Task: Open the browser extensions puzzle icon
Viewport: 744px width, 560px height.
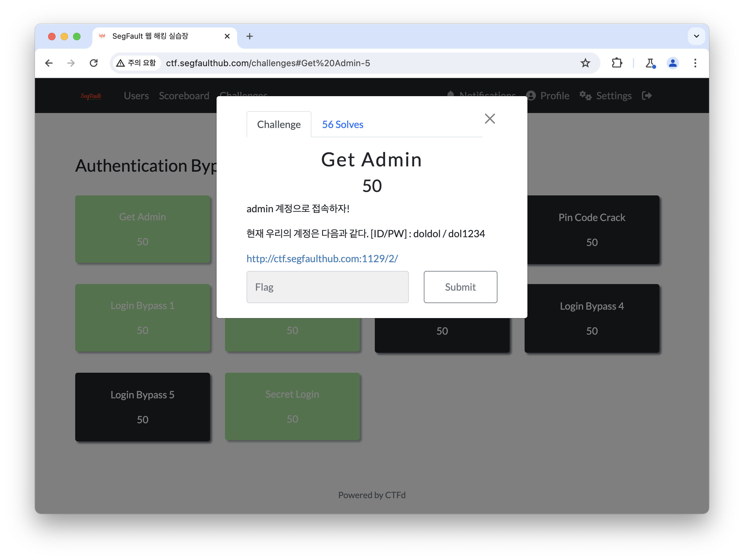Action: click(x=617, y=63)
